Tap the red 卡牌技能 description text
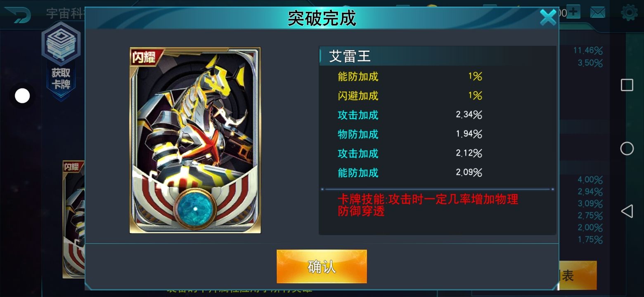The image size is (644, 297). [428, 205]
